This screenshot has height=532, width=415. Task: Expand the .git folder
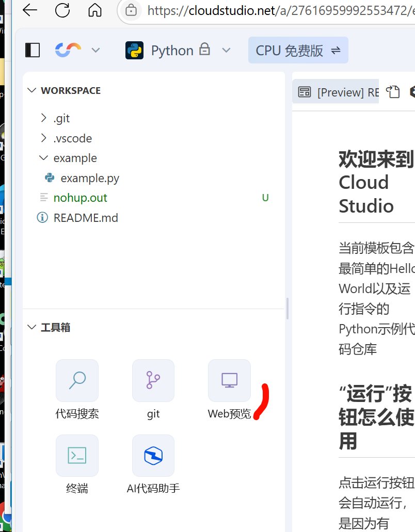[61, 118]
